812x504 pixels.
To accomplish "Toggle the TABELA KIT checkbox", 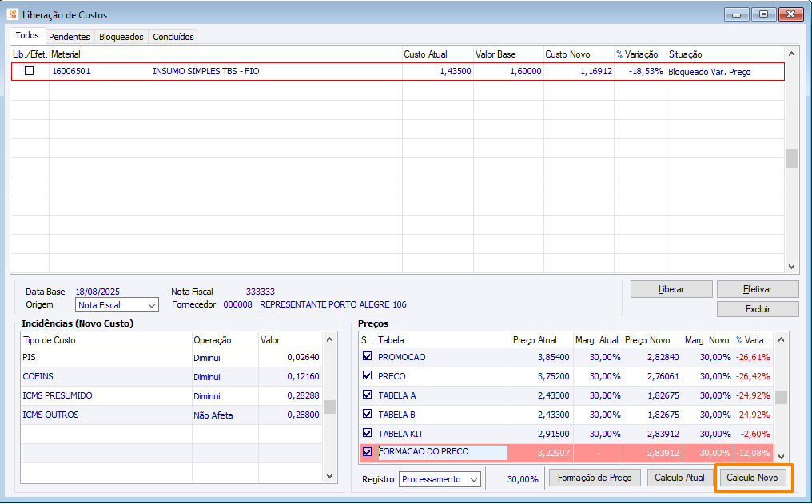I will tap(368, 434).
